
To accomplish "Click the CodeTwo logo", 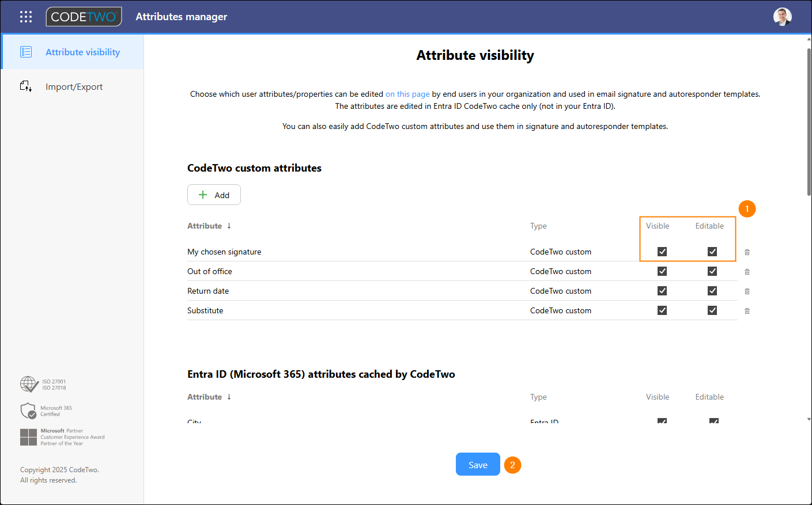I will (x=84, y=17).
